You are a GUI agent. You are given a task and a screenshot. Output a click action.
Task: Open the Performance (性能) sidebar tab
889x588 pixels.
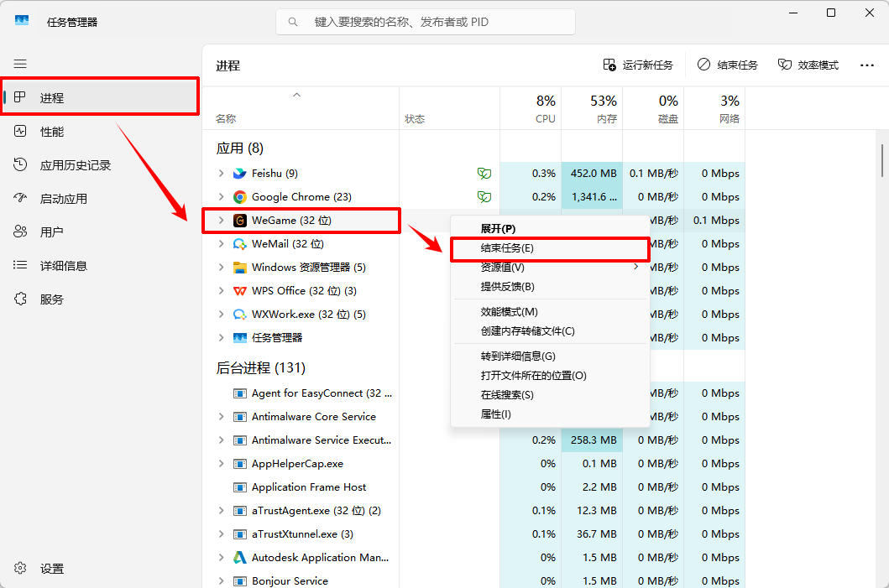(x=100, y=132)
